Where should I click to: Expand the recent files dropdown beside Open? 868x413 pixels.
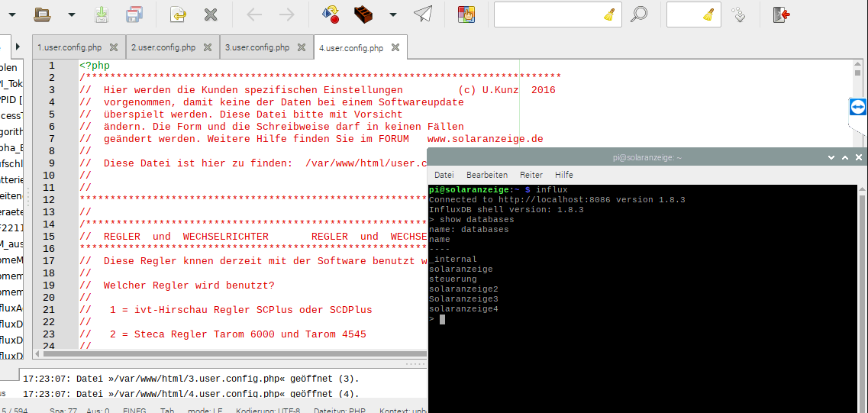click(72, 14)
